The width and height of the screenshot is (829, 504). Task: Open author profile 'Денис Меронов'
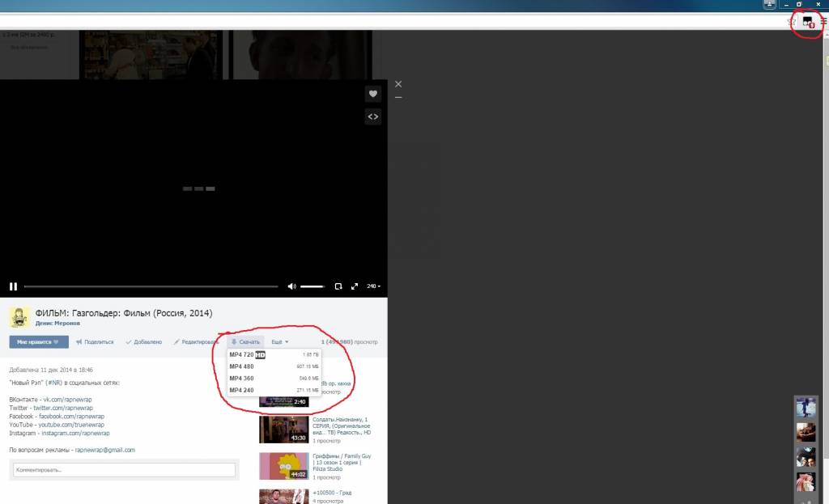click(x=57, y=324)
